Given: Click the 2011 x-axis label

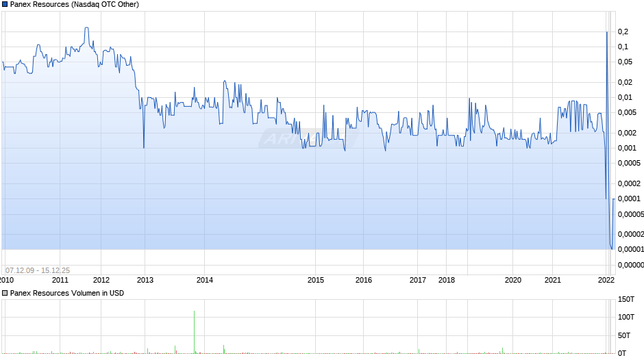Looking at the screenshot, I should pyautogui.click(x=60, y=280).
